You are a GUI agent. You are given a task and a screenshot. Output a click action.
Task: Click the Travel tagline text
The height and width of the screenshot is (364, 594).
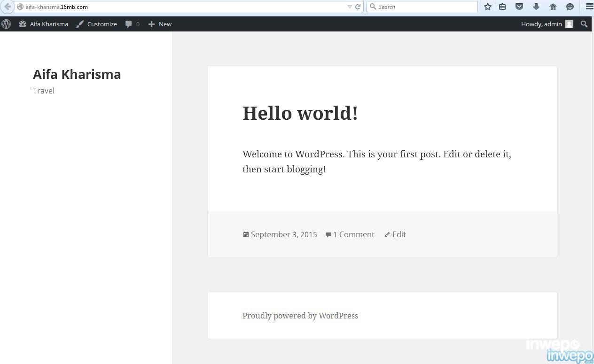pos(44,91)
